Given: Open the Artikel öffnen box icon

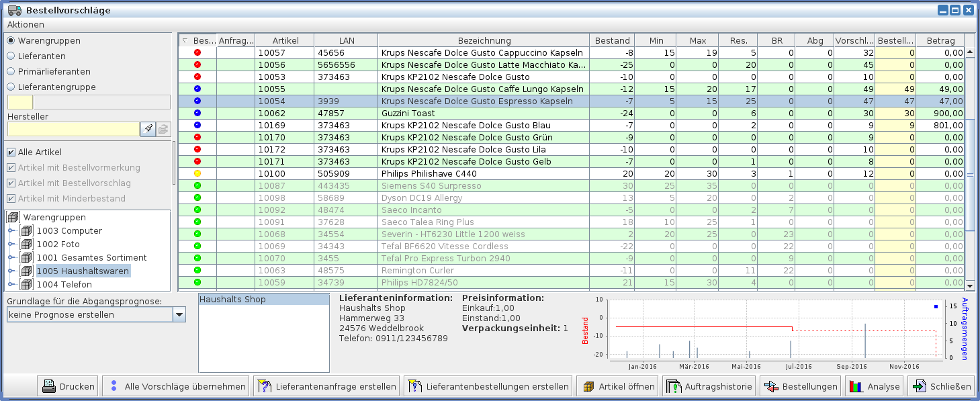Looking at the screenshot, I should click(588, 386).
